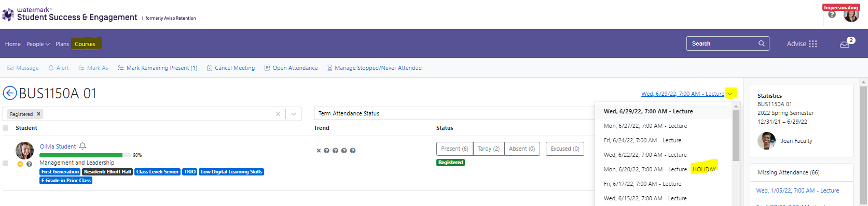This screenshot has height=206, width=868.
Task: Click Mark Remaining Present (1)
Action: 157,68
